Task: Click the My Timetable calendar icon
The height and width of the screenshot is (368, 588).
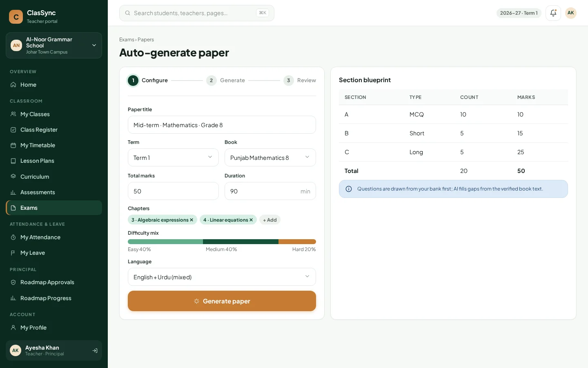Action: [13, 145]
